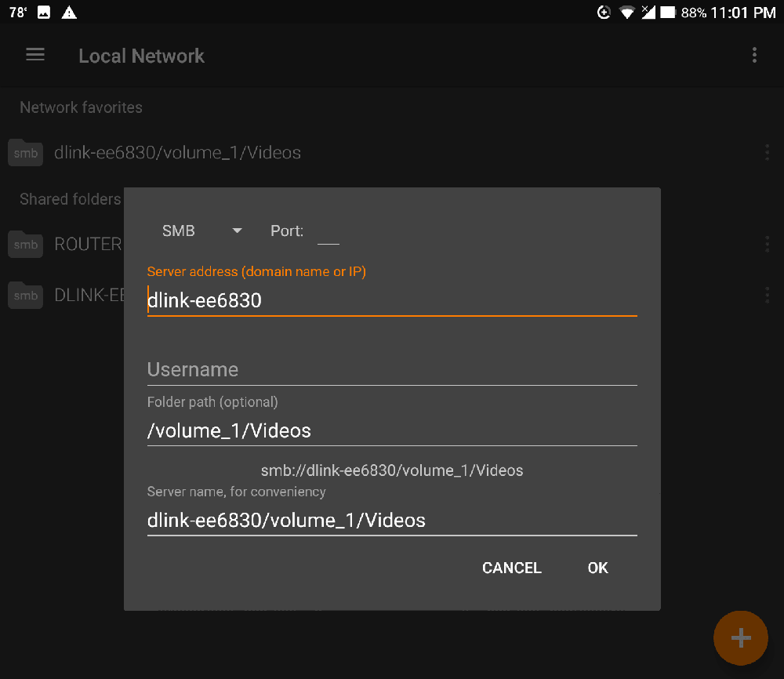Expand the SMB protocol dropdown
The image size is (784, 679).
pyautogui.click(x=202, y=231)
